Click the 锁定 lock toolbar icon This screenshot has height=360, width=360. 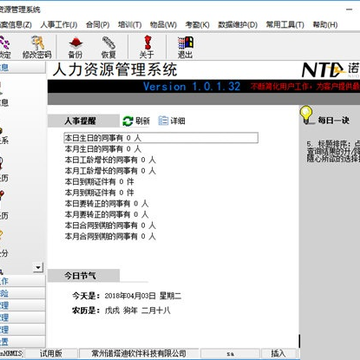[x=5, y=47]
